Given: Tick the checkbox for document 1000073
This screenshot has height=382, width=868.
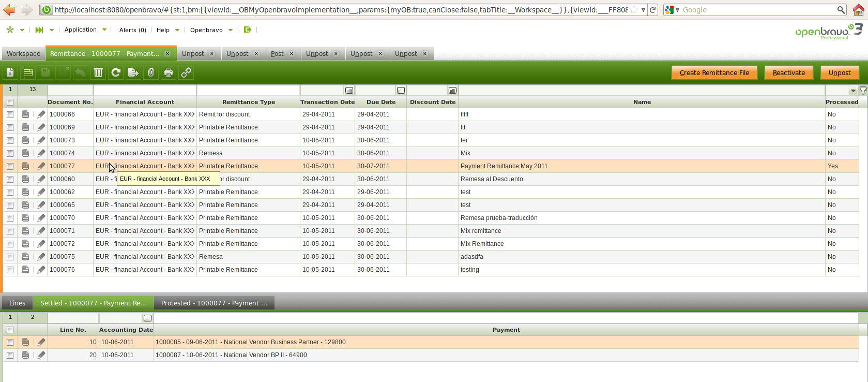Looking at the screenshot, I should [x=10, y=140].
